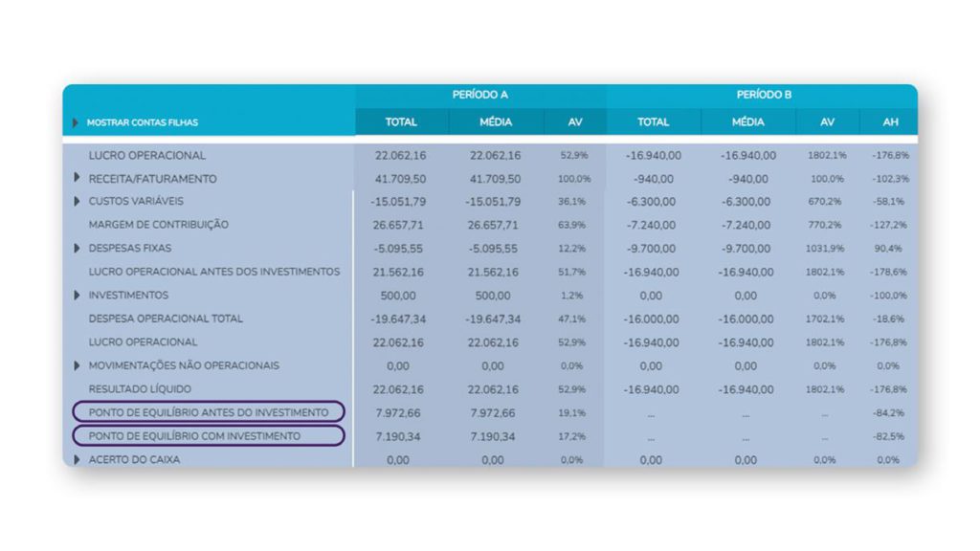Click the AH column header
The image size is (980, 551).
pyautogui.click(x=890, y=122)
